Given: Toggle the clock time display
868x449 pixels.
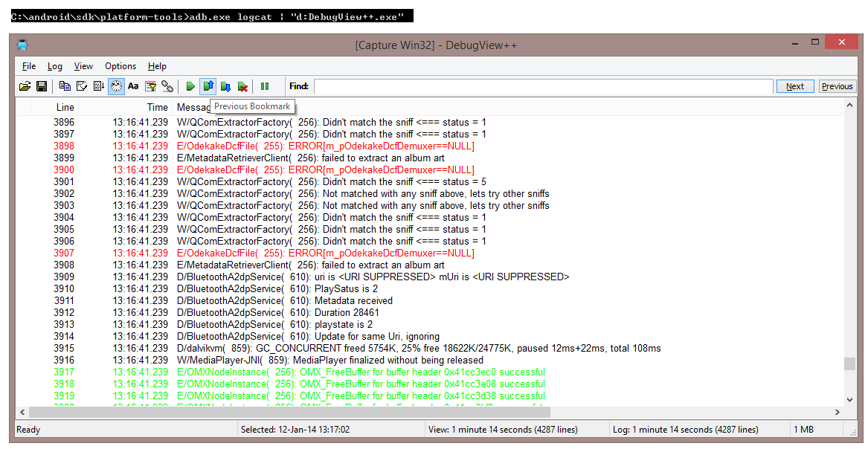Looking at the screenshot, I should tap(116, 85).
